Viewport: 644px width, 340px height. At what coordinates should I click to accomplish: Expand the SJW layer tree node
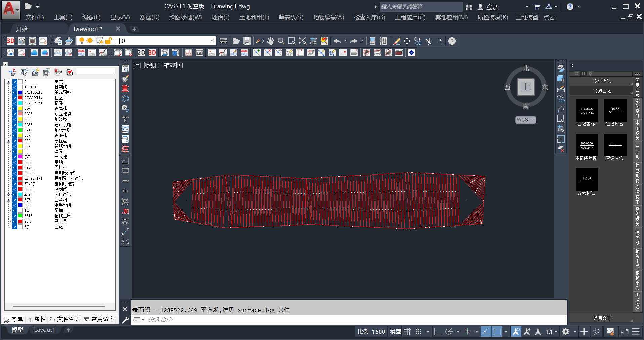pyautogui.click(x=8, y=200)
